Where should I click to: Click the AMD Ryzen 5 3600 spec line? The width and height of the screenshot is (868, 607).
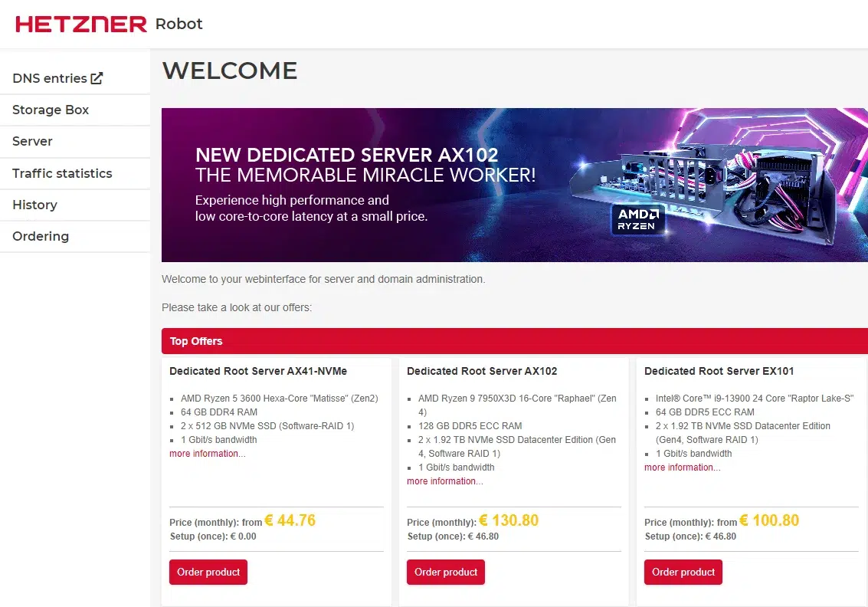(x=279, y=399)
